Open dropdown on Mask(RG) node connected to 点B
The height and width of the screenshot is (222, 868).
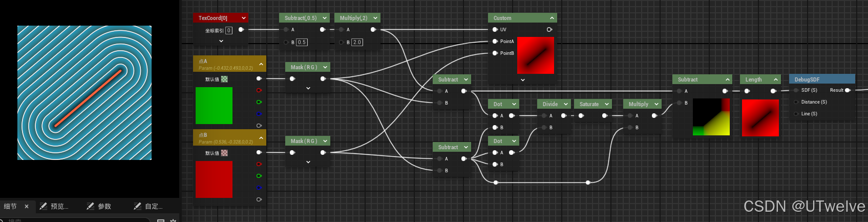325,141
